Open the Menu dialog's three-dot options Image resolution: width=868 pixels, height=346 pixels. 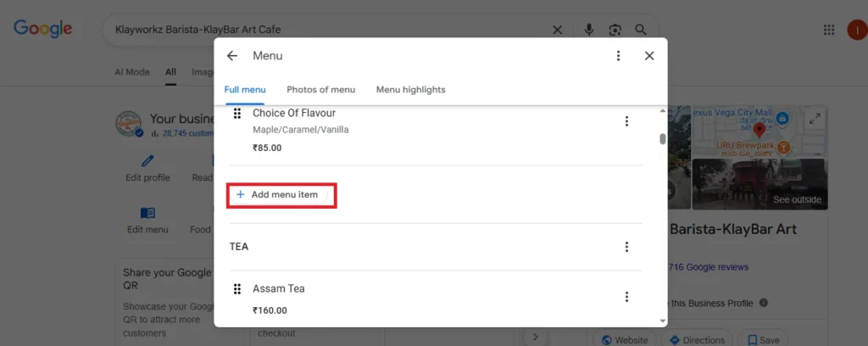click(618, 56)
